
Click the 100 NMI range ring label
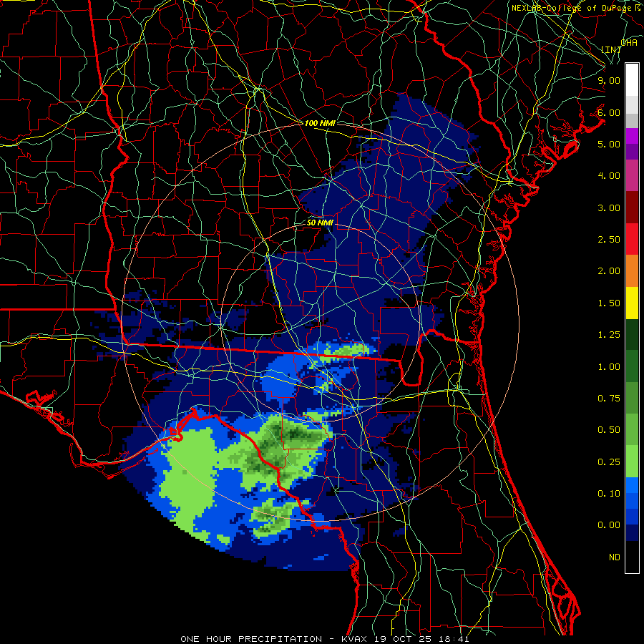(x=319, y=123)
